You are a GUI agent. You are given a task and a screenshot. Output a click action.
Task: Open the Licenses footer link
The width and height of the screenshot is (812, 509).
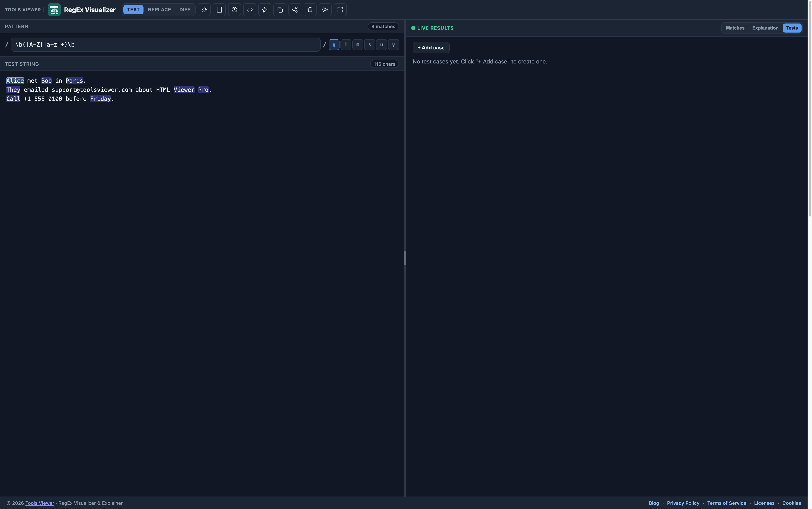pos(764,503)
